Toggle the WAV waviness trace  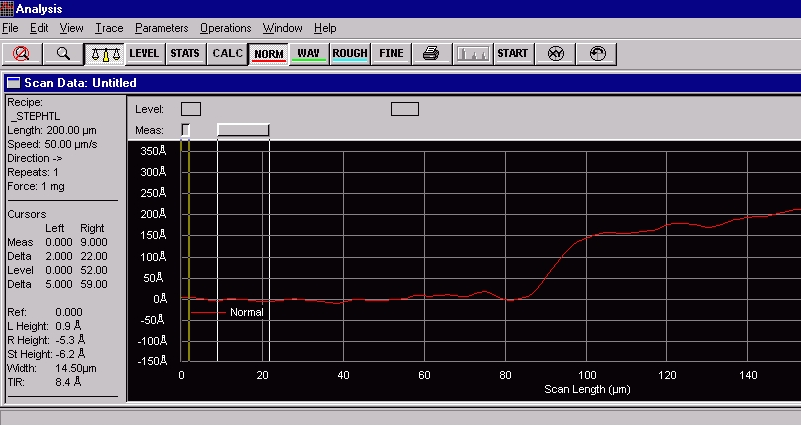point(308,53)
